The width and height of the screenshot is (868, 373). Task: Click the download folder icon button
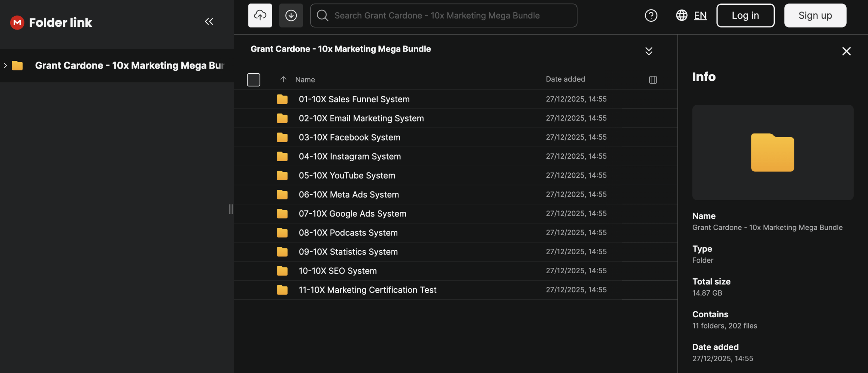click(x=291, y=16)
